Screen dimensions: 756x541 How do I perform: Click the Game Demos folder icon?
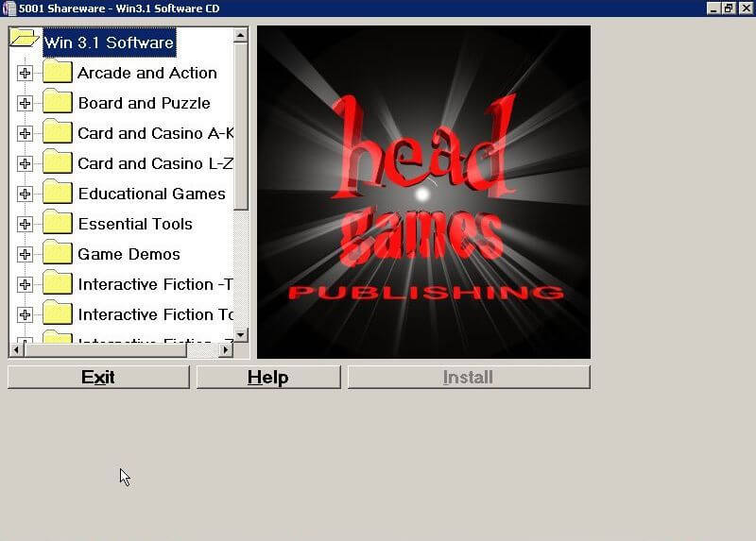click(x=58, y=253)
